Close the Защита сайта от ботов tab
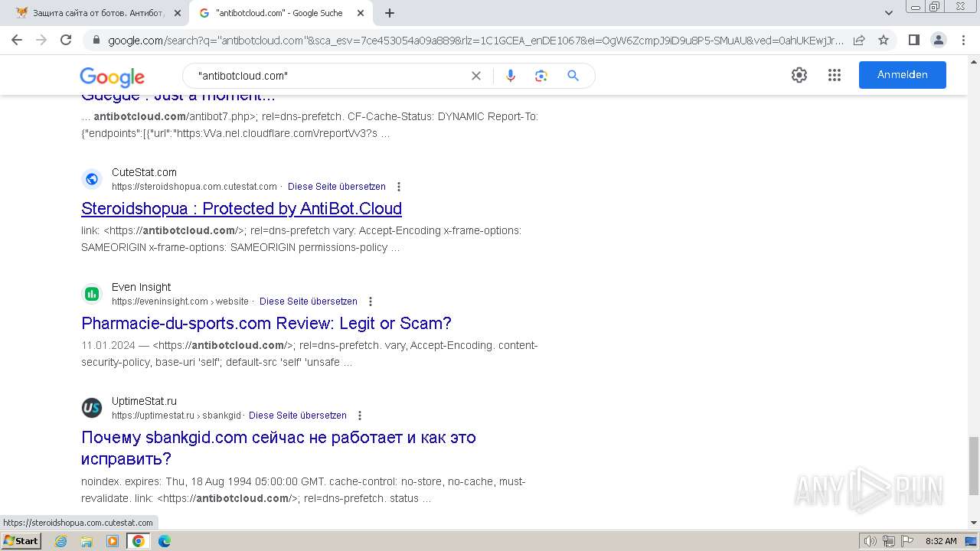980x551 pixels. [x=177, y=13]
